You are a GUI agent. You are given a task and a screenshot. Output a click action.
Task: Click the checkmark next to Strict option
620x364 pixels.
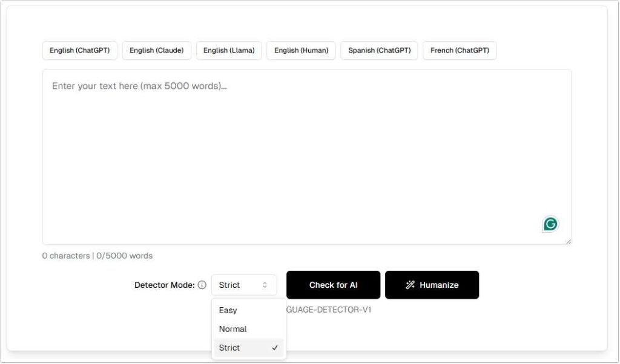[x=275, y=348]
